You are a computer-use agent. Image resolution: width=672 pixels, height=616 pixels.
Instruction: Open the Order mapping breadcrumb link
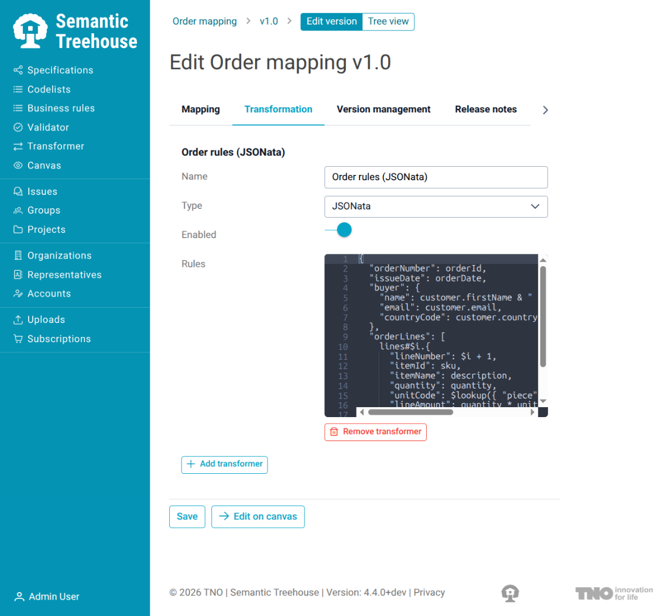pyautogui.click(x=204, y=21)
